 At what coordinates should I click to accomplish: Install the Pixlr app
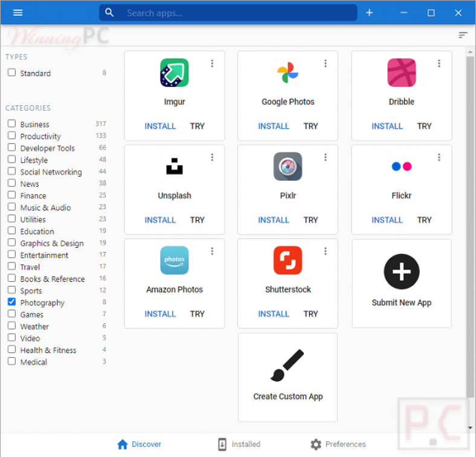(274, 220)
